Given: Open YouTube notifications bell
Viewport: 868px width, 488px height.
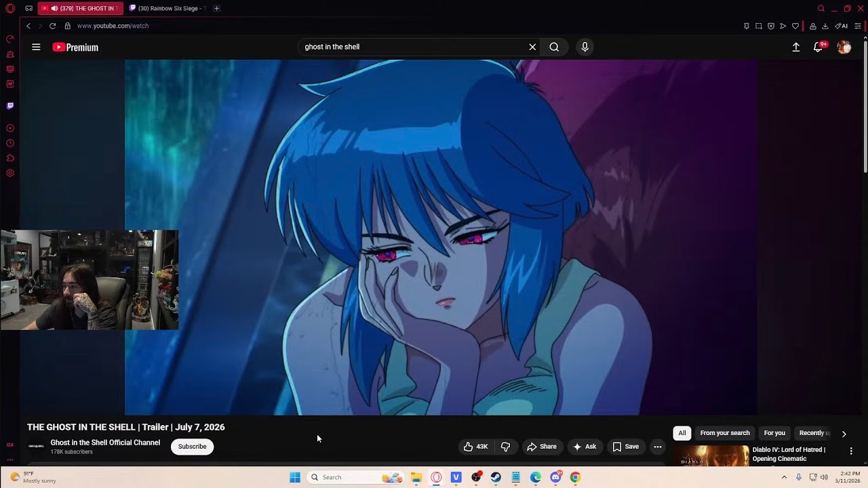Looking at the screenshot, I should click(x=818, y=47).
